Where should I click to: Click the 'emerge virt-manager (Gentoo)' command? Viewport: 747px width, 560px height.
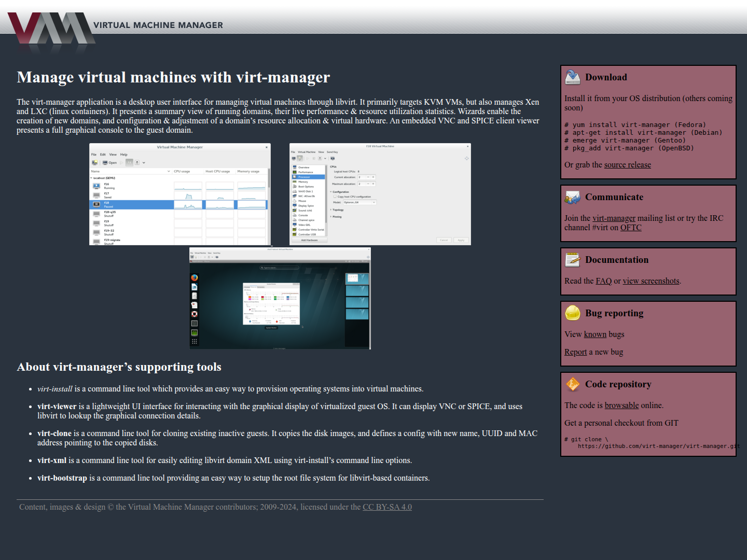tap(625, 141)
